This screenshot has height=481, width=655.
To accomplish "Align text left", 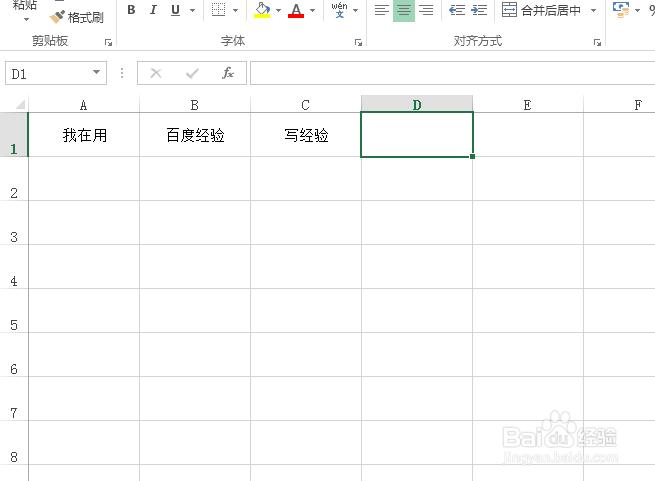I will (382, 10).
